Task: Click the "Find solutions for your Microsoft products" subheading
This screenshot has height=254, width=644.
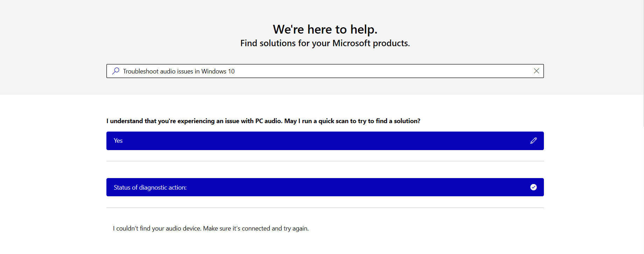Action: [x=325, y=43]
